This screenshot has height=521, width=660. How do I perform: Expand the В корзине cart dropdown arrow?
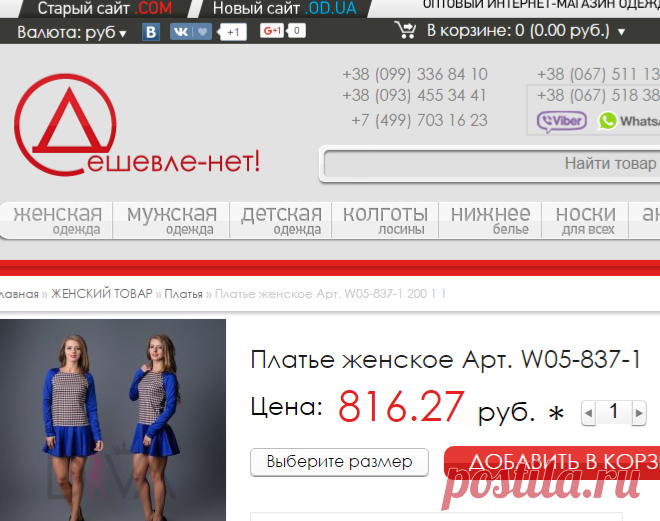(x=621, y=32)
